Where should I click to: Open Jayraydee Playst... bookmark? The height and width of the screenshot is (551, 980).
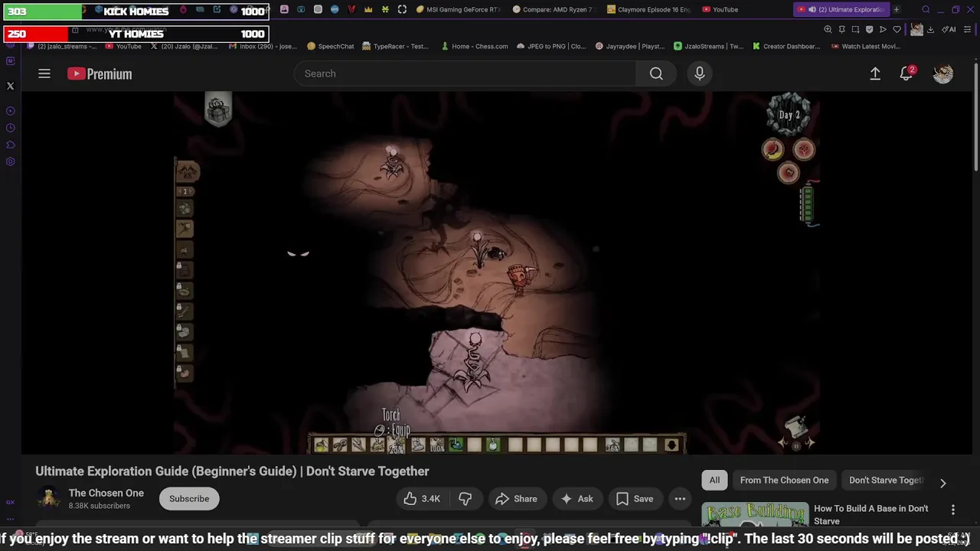click(629, 46)
